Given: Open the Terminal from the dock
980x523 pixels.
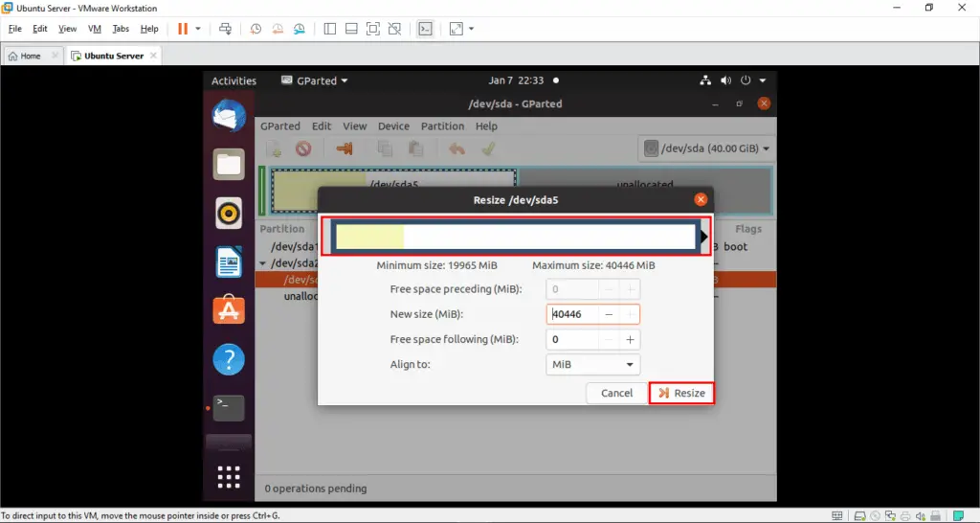Looking at the screenshot, I should (229, 408).
